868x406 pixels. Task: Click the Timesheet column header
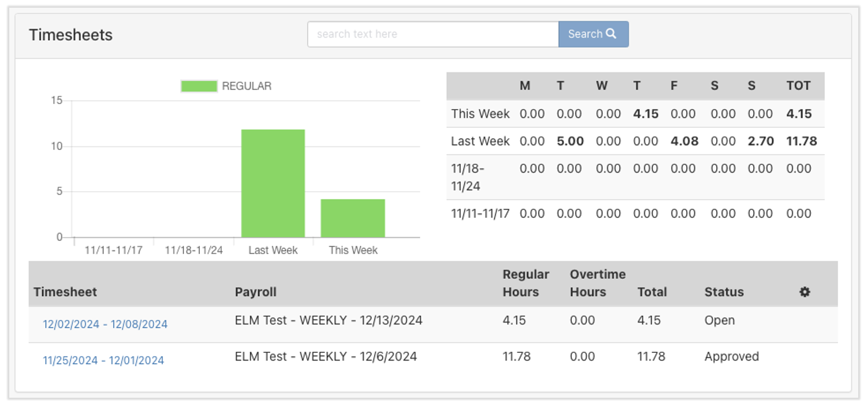65,292
